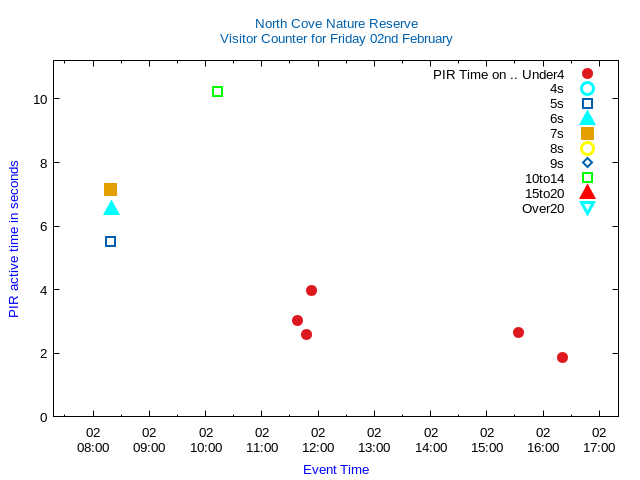640x480 pixels.
Task: Select the blue square data point near 5.5 seconds
Action: pyautogui.click(x=110, y=242)
